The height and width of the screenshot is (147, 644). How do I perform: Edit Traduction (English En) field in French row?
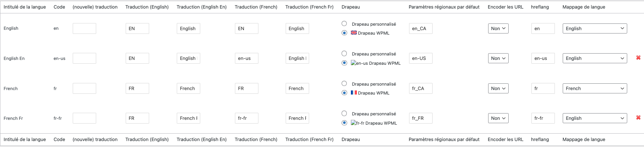(x=188, y=88)
